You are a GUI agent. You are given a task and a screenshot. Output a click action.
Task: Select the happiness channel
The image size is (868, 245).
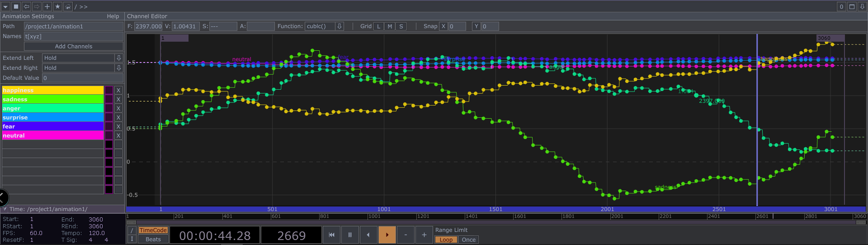(x=53, y=90)
